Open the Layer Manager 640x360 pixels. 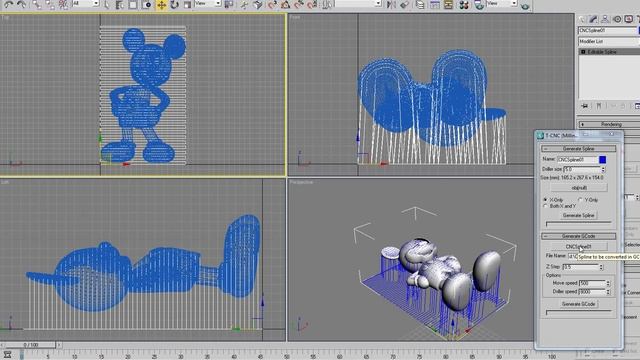pos(420,4)
